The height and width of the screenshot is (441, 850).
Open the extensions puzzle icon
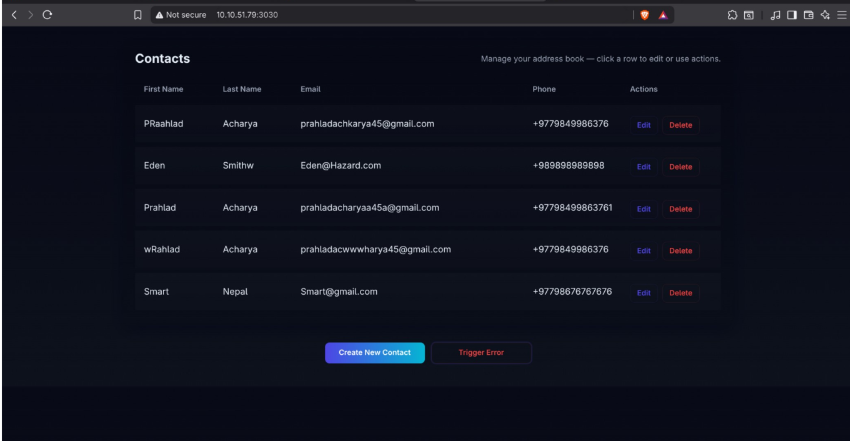pos(732,15)
